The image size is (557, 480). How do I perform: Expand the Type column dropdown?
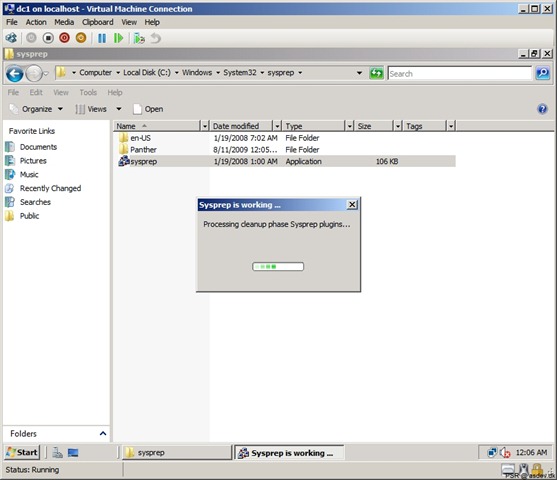350,126
